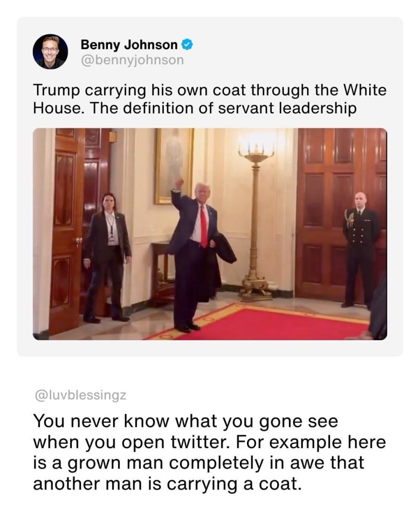This screenshot has width=420, height=525.
Task: Open the Benny Johnson display name
Action: coord(129,45)
